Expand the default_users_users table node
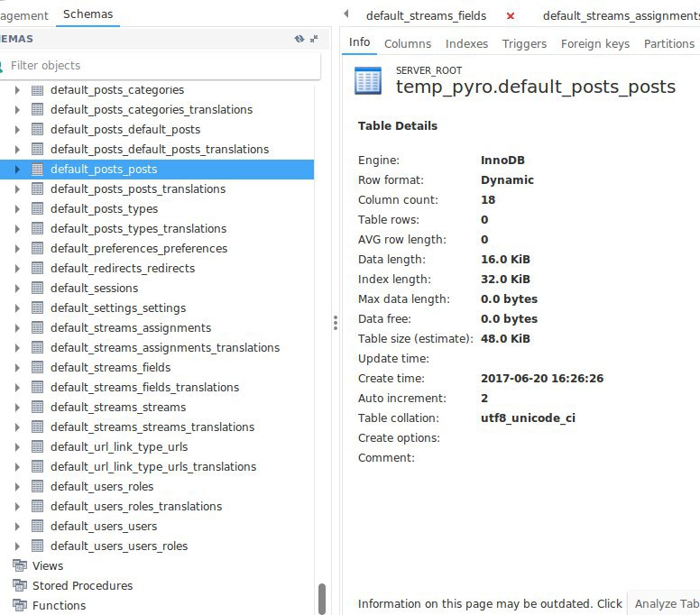Image resolution: width=700 pixels, height=615 pixels. pos(17,527)
